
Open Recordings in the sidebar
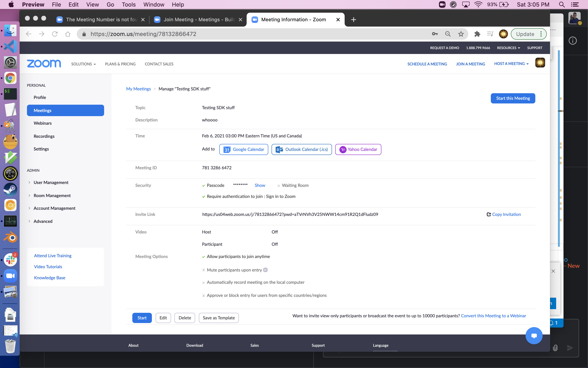pos(44,136)
